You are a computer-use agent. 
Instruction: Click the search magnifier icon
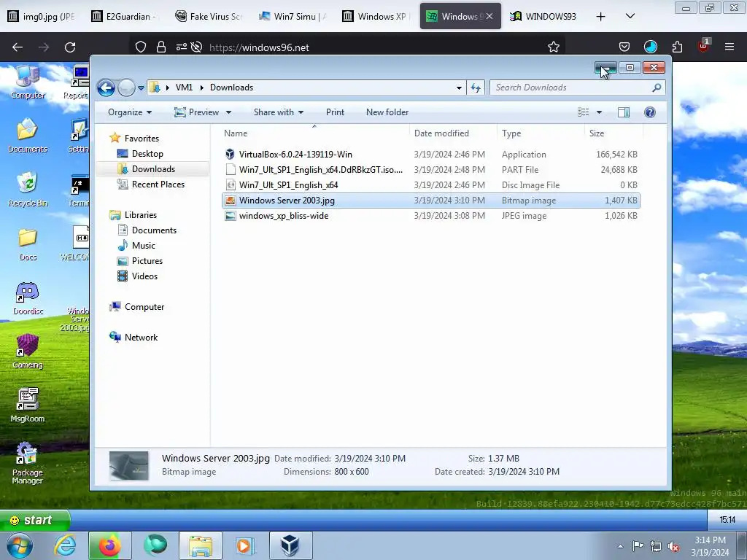[657, 87]
